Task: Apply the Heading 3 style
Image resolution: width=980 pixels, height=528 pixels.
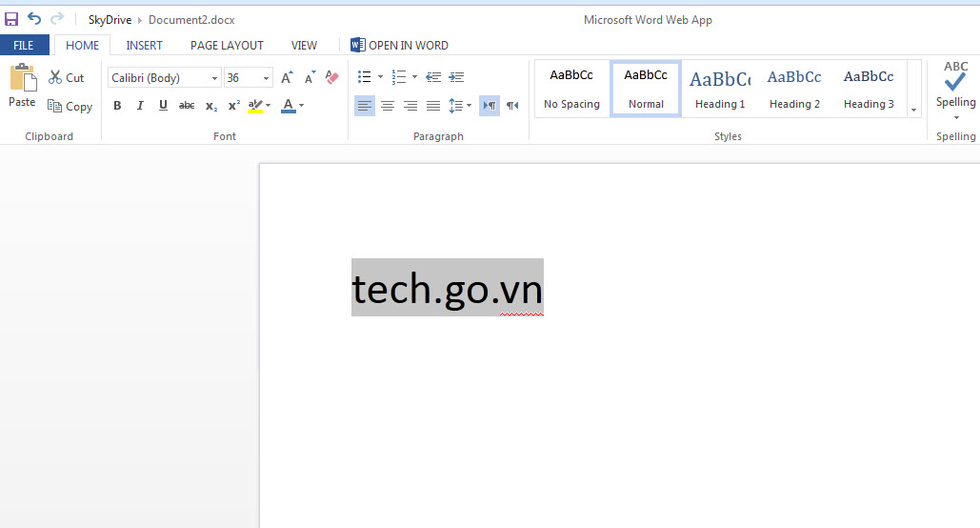Action: click(x=869, y=89)
